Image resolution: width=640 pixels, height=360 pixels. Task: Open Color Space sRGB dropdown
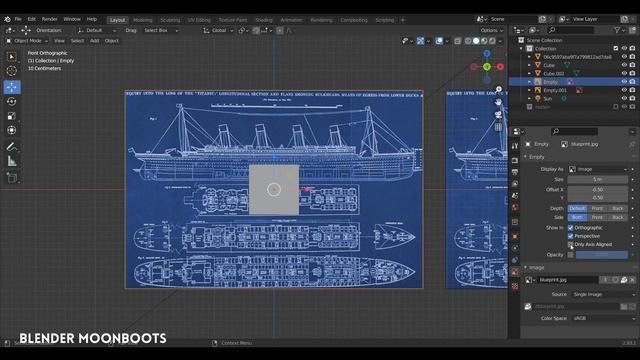click(604, 318)
